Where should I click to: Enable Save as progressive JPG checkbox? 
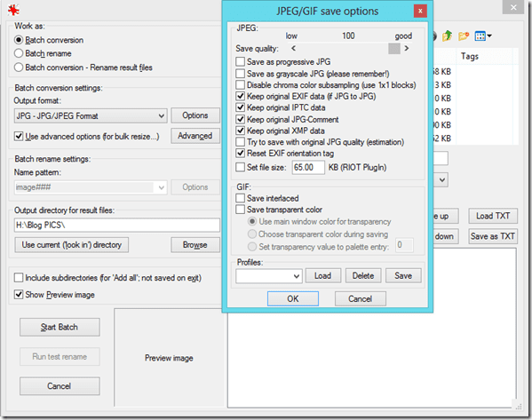[x=240, y=62]
